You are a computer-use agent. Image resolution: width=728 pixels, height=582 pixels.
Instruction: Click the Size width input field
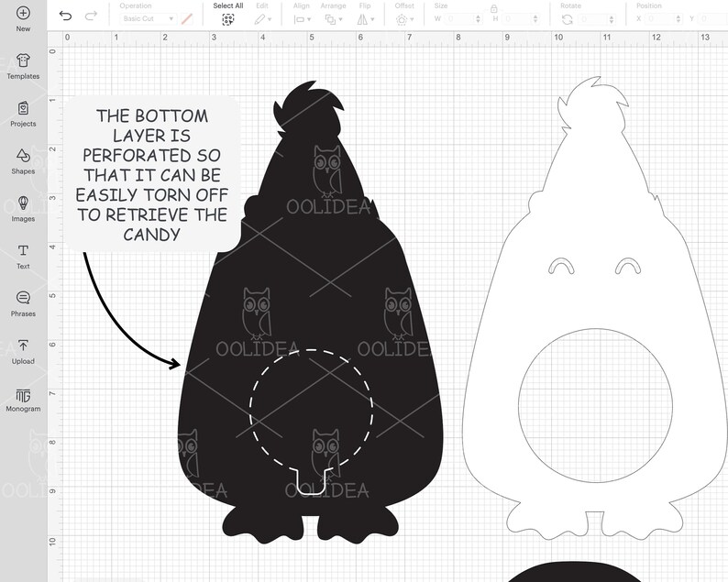[459, 19]
